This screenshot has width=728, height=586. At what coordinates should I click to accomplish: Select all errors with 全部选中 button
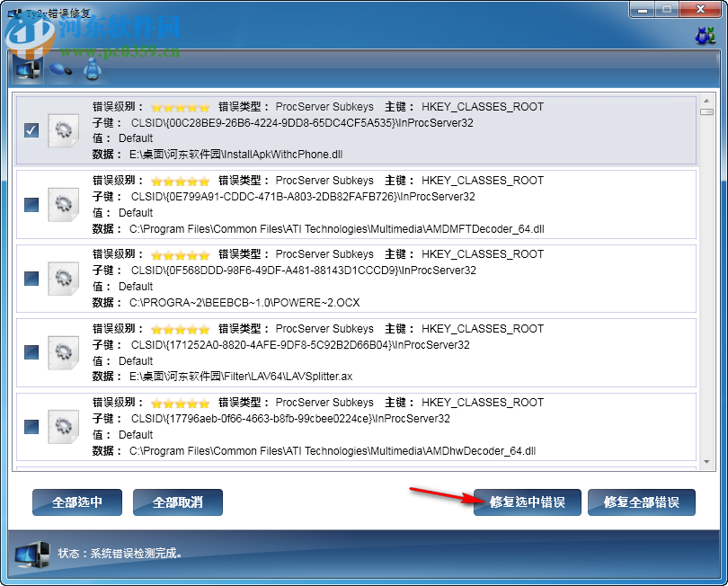click(76, 502)
